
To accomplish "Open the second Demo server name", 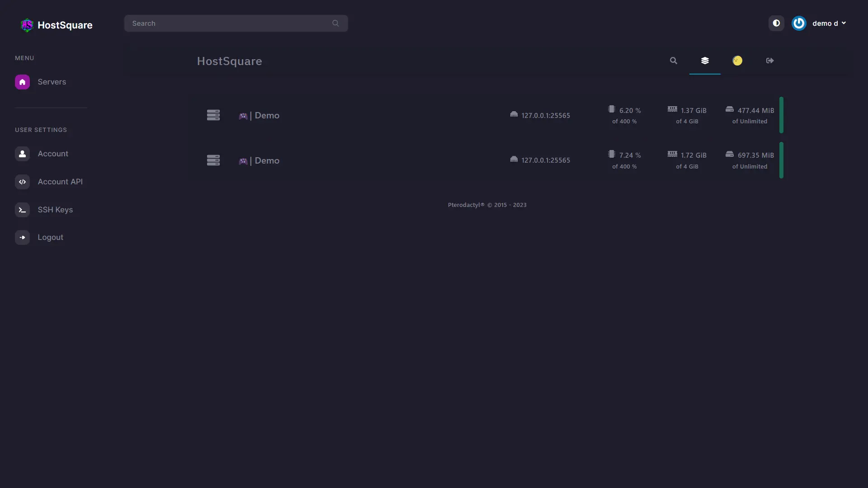I will coord(266,160).
